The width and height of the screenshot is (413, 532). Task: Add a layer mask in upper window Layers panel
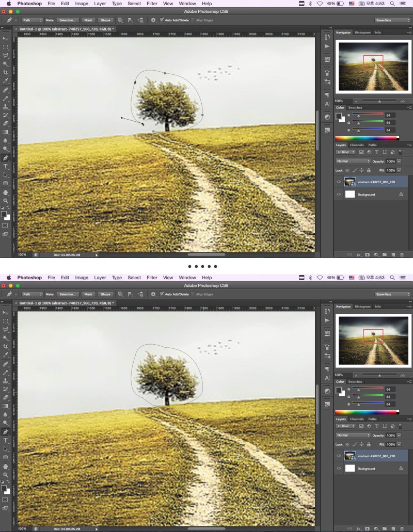[367, 254]
